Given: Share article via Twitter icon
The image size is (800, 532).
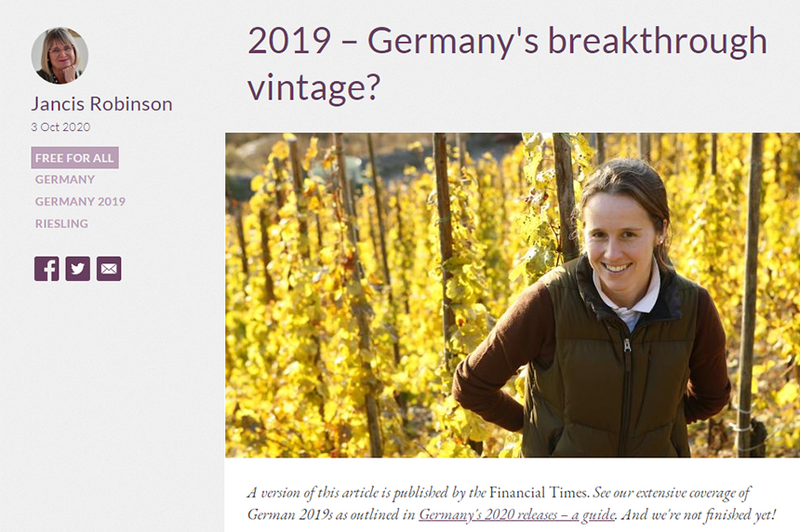Looking at the screenshot, I should pyautogui.click(x=77, y=269).
